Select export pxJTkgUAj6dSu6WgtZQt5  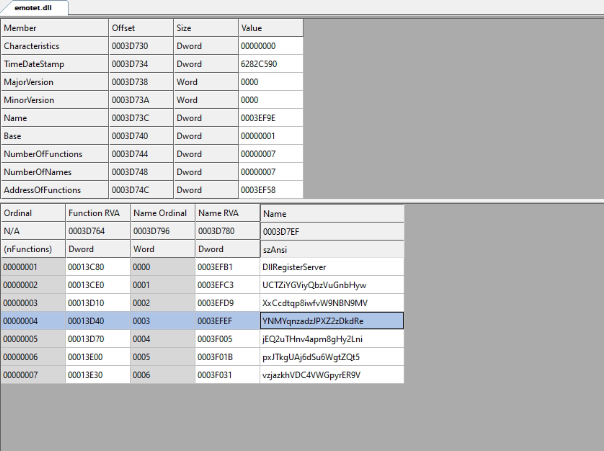[x=332, y=357]
